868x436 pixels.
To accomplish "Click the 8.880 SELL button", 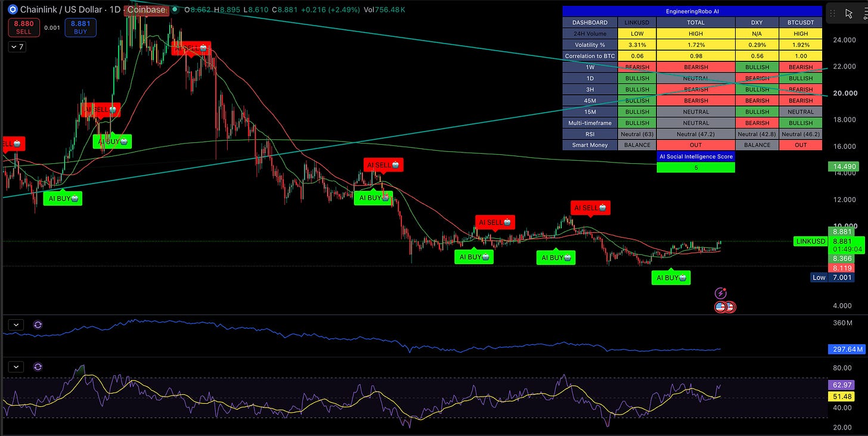I will pyautogui.click(x=24, y=27).
